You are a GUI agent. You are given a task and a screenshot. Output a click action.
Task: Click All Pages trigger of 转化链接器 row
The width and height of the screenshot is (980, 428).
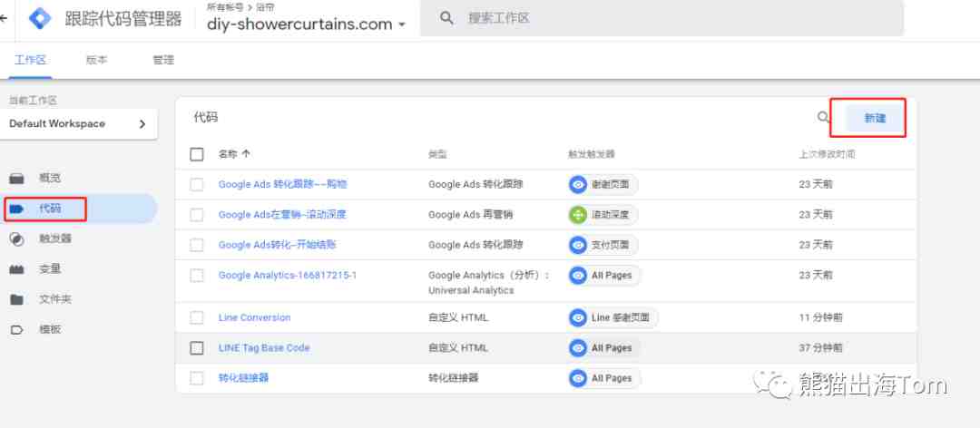click(603, 379)
